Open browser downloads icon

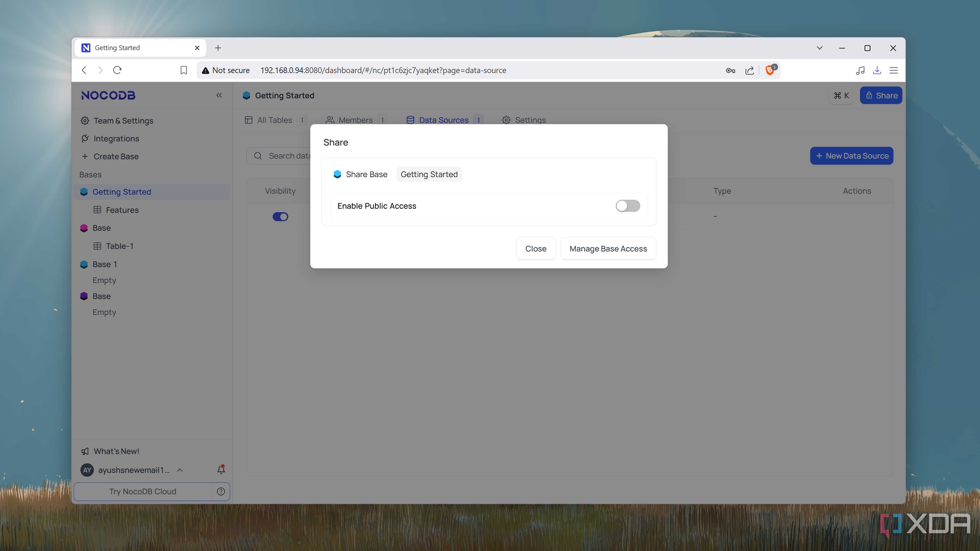point(877,70)
